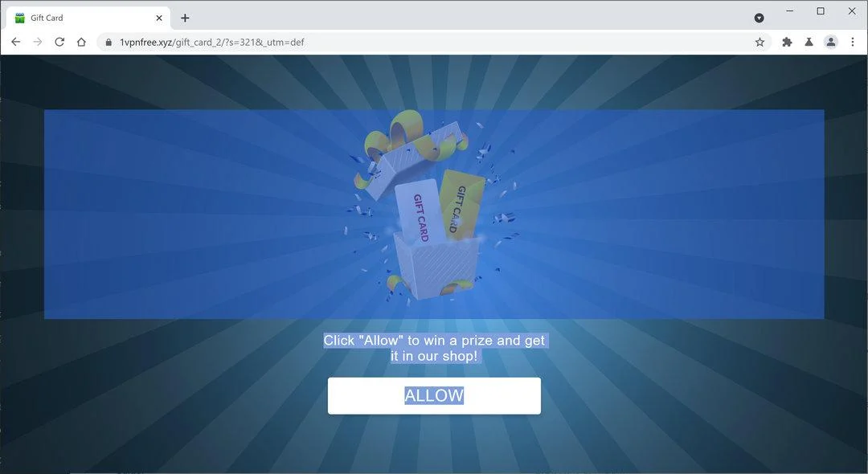This screenshot has height=474, width=868.
Task: Open the browser home page
Action: 81,42
